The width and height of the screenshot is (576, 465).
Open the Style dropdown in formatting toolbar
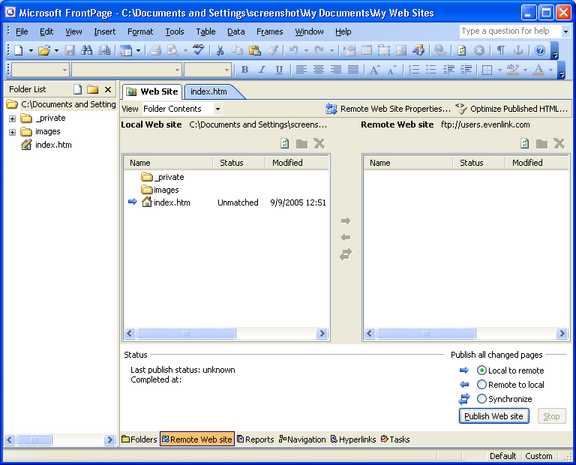tap(65, 69)
